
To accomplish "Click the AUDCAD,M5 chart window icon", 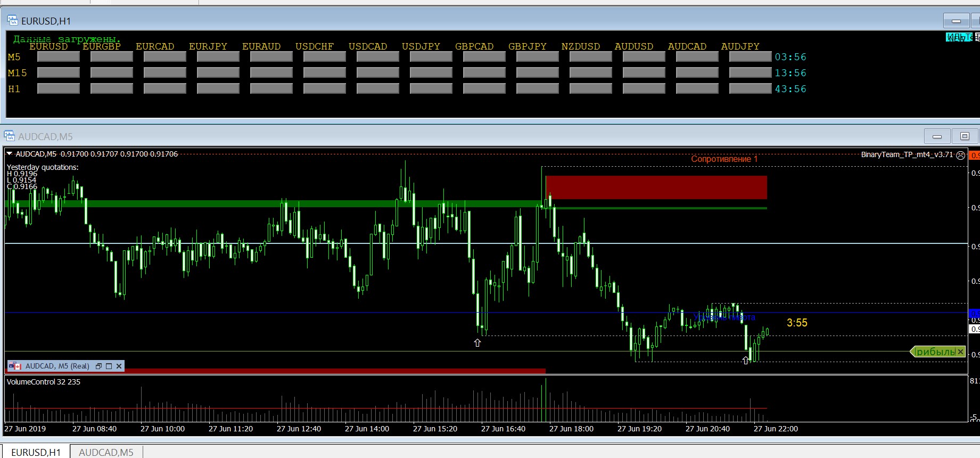I will (10, 136).
